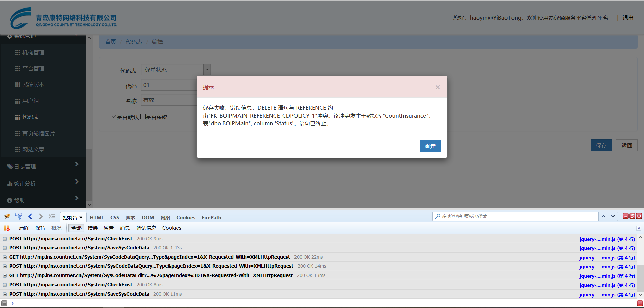Image resolution: width=644 pixels, height=308 pixels.
Task: Click the 名称 input field containing 有效
Action: click(x=169, y=100)
